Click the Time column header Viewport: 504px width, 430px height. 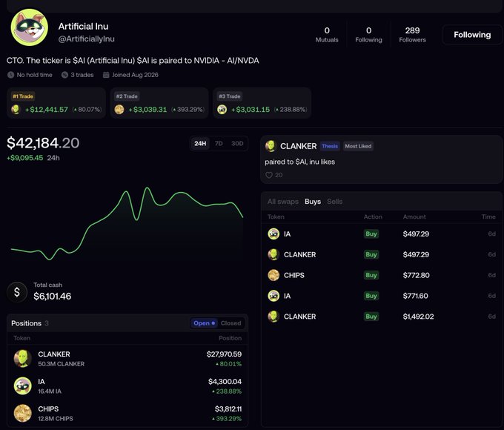coord(488,216)
